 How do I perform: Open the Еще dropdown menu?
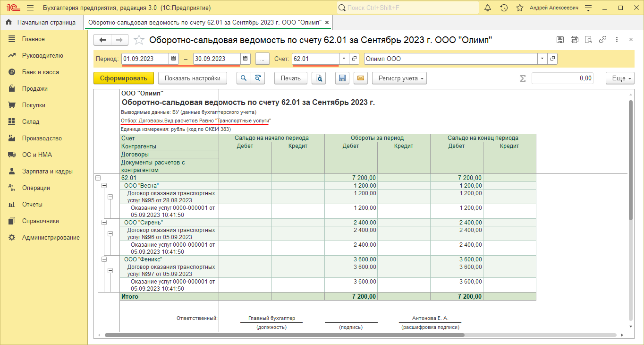[621, 78]
